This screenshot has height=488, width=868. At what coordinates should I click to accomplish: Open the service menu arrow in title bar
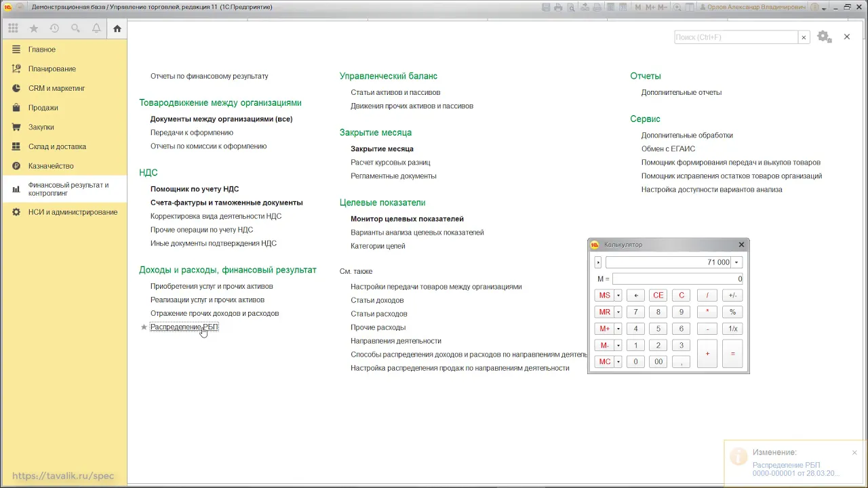(x=825, y=7)
